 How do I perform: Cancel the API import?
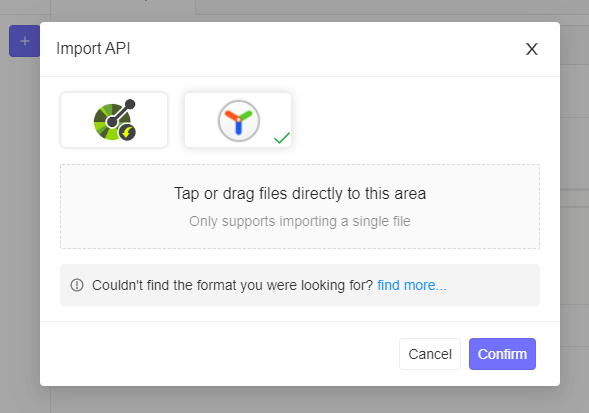coord(430,354)
